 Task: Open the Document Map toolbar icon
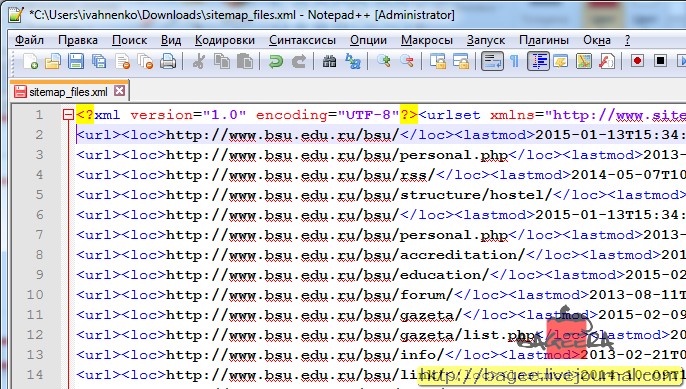(584, 61)
